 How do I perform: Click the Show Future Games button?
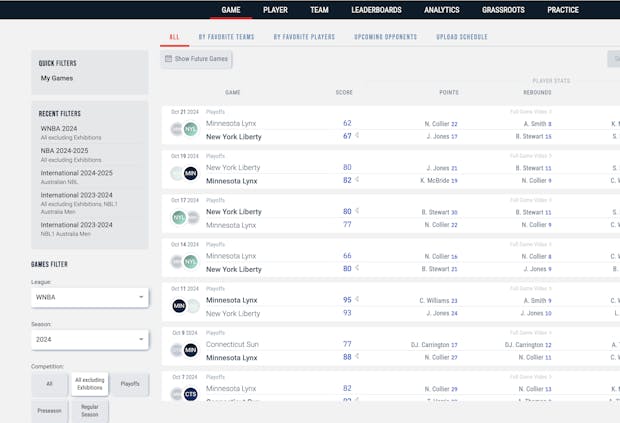(196, 59)
